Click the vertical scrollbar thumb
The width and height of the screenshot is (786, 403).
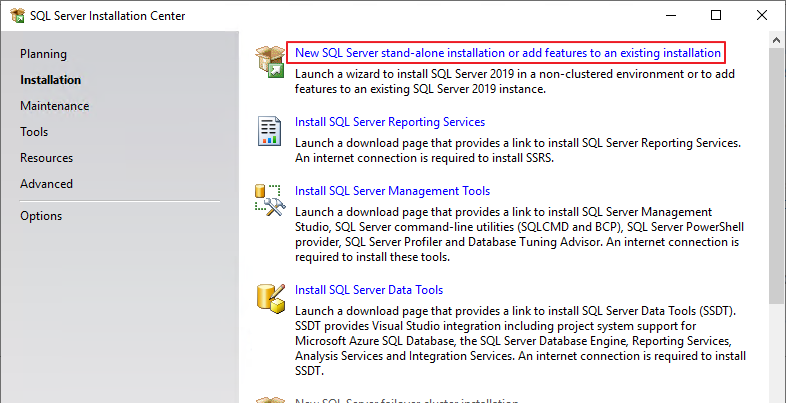[x=777, y=175]
